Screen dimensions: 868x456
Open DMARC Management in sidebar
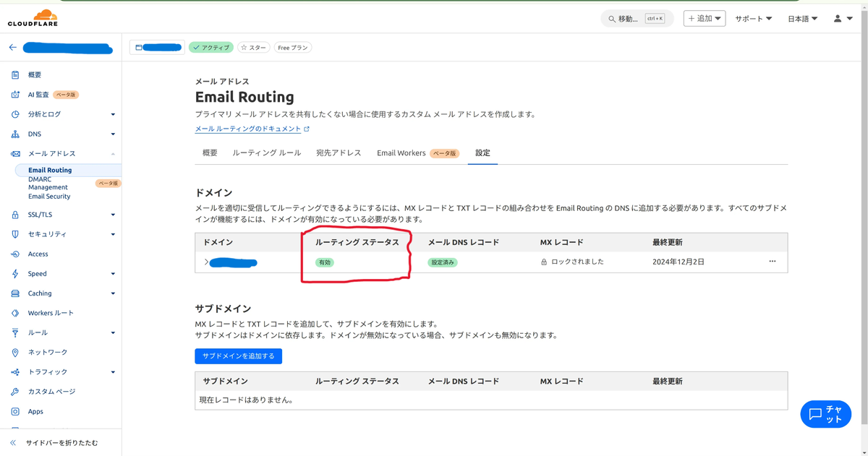tap(48, 184)
